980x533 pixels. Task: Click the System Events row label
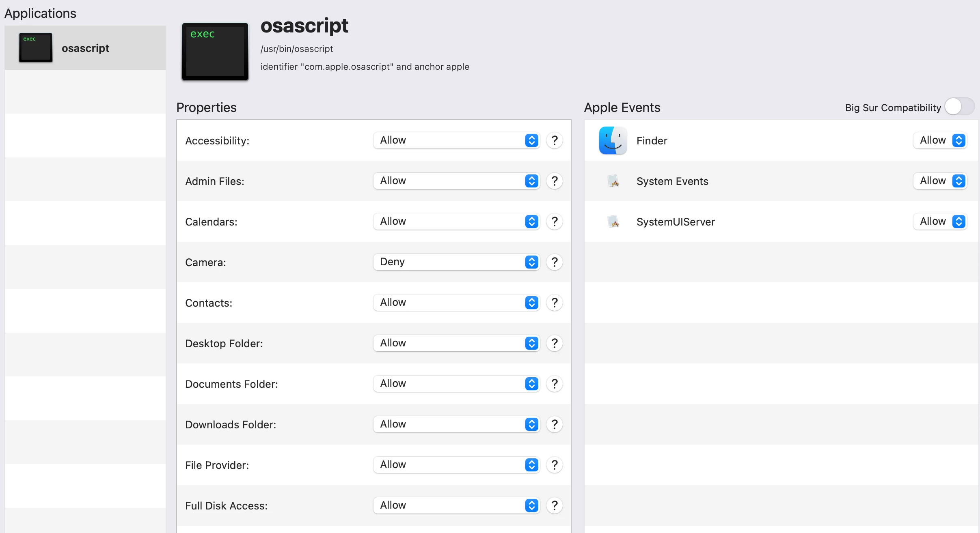672,181
